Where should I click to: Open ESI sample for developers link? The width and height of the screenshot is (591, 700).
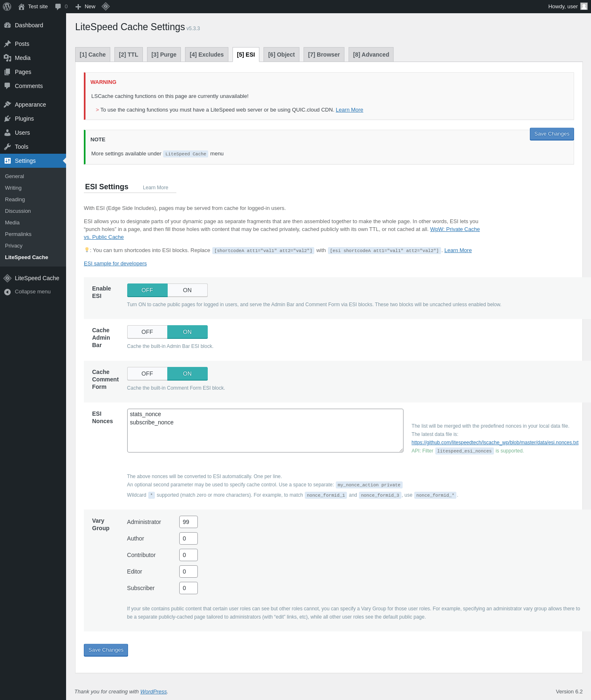[115, 264]
